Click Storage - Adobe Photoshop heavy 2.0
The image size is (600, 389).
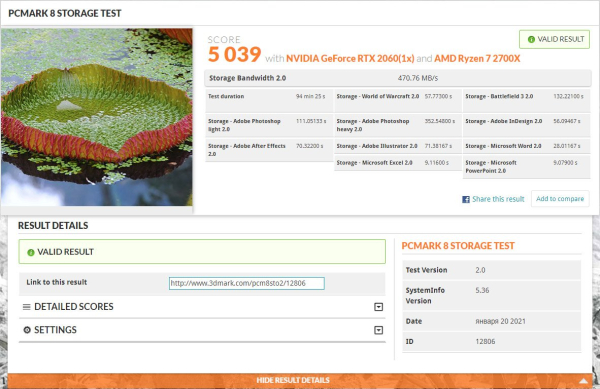(373, 125)
